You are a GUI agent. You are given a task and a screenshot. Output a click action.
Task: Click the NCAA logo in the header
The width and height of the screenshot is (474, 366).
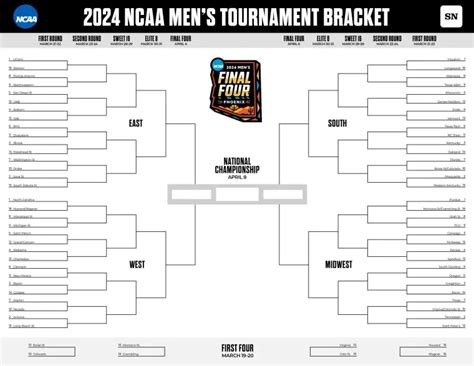(x=26, y=17)
